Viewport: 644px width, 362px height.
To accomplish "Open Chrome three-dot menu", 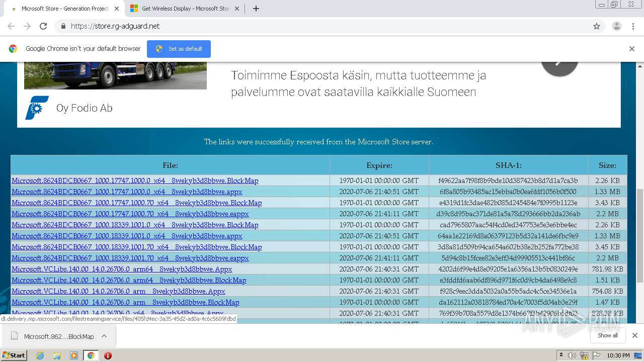I will pos(633,26).
